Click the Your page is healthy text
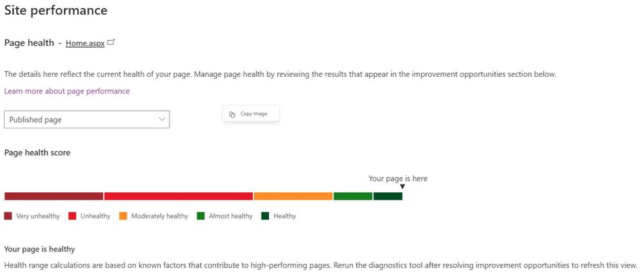 (x=39, y=250)
